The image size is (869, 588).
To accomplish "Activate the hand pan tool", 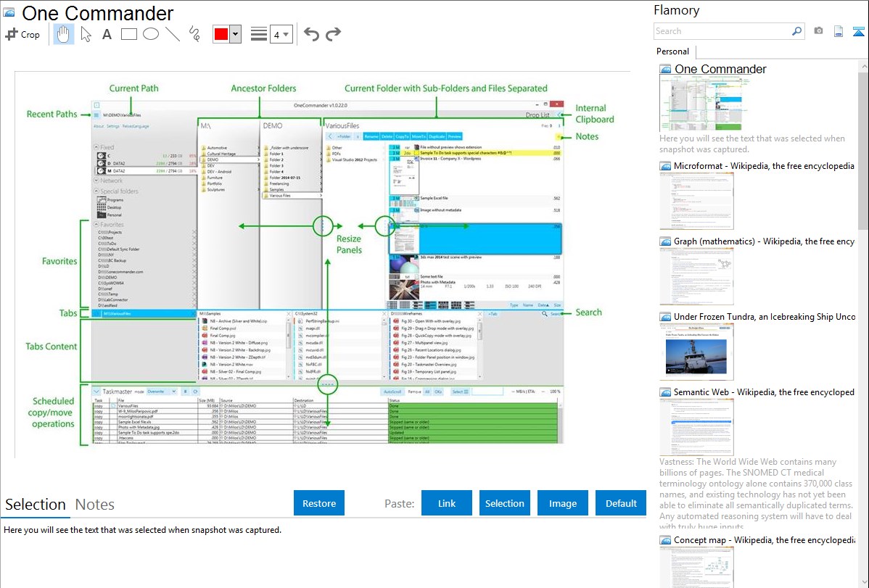I will 63,34.
